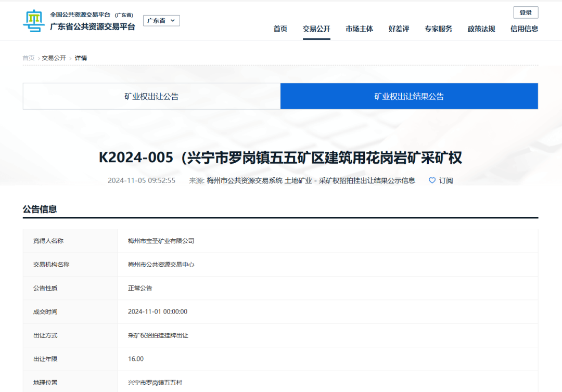Switch to 矿业权出让公告 tab
Image resolution: width=562 pixels, height=392 pixels.
click(151, 96)
